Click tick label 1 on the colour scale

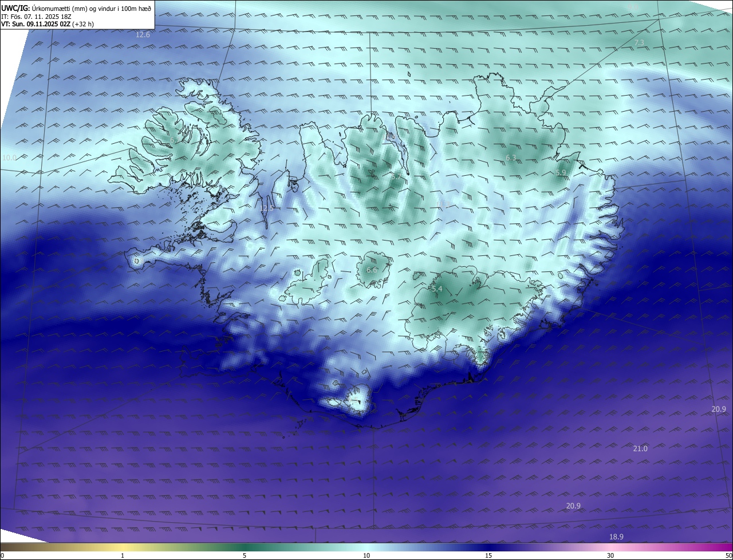point(123,555)
